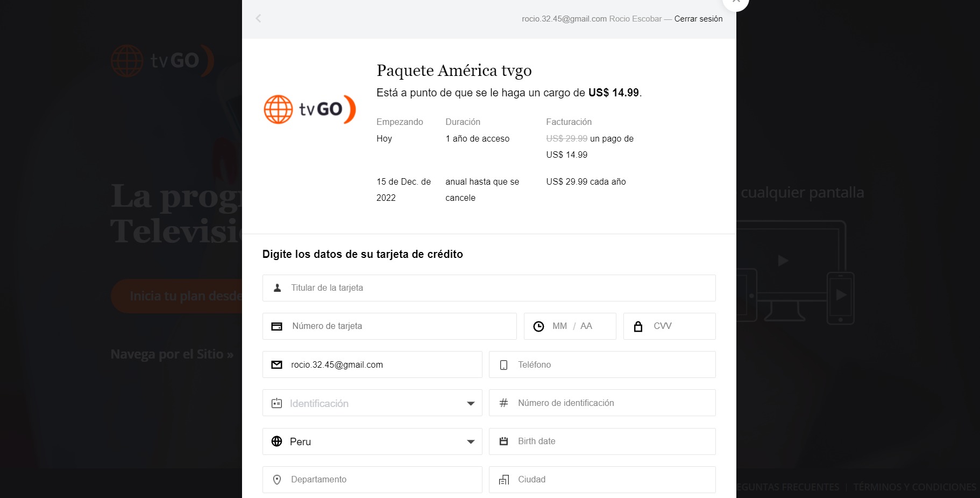980x498 pixels.
Task: Click the tvGO logo on background page
Action: coord(162,60)
